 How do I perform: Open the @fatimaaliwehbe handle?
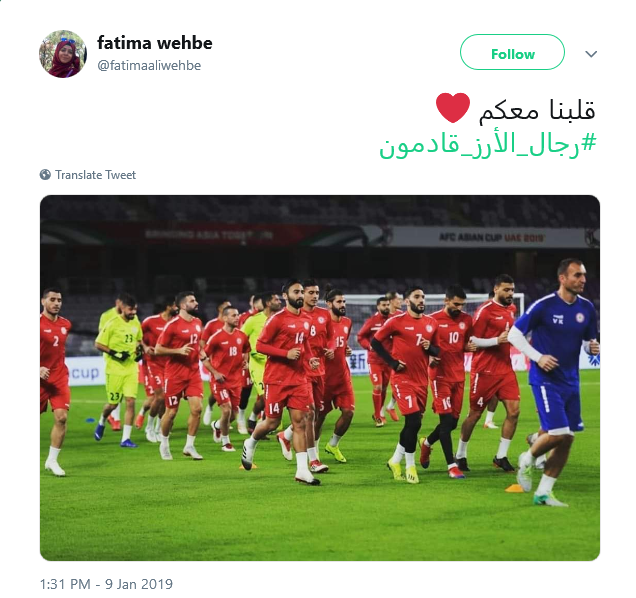pyautogui.click(x=149, y=65)
